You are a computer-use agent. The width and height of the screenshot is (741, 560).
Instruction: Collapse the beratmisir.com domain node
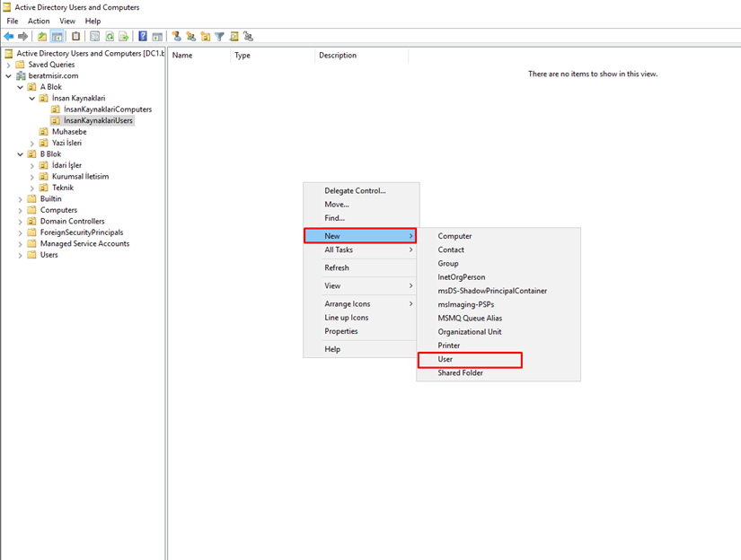tap(9, 76)
